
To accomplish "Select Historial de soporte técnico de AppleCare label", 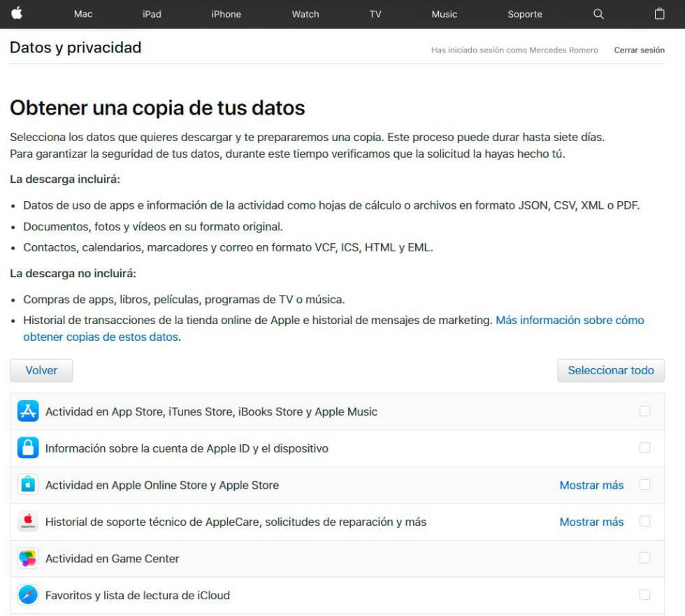I will click(x=236, y=522).
